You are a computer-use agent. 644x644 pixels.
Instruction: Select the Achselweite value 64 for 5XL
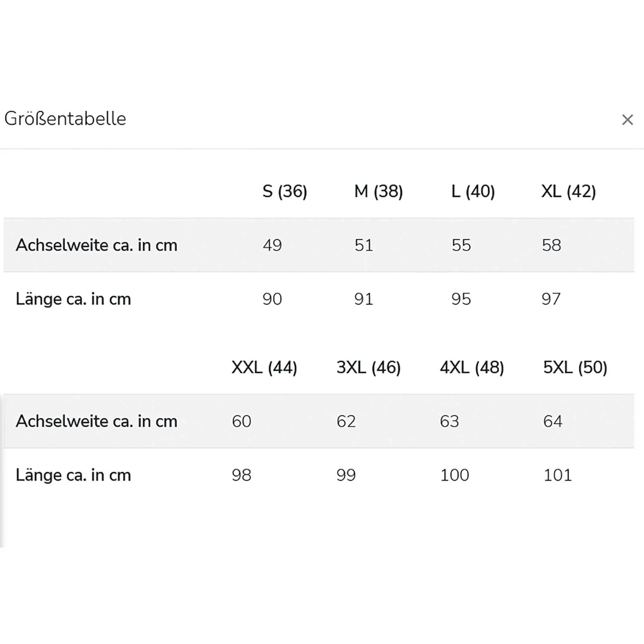coord(553,421)
